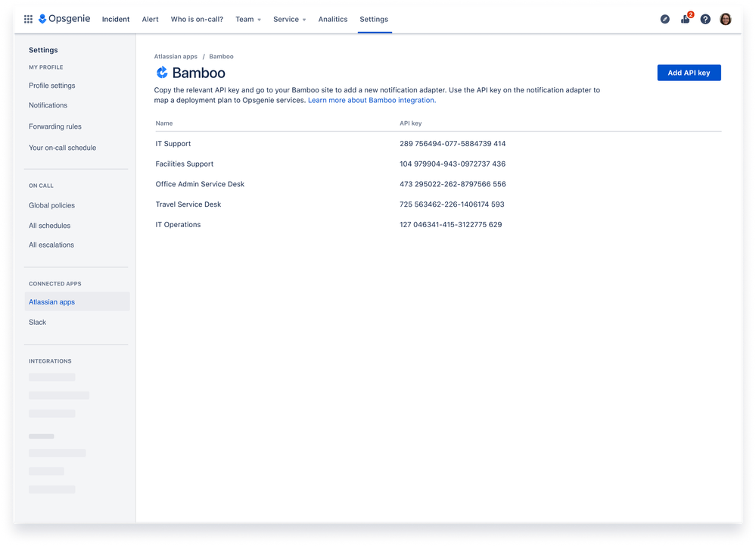Select the Settings tab
The width and height of the screenshot is (756, 546).
(374, 19)
